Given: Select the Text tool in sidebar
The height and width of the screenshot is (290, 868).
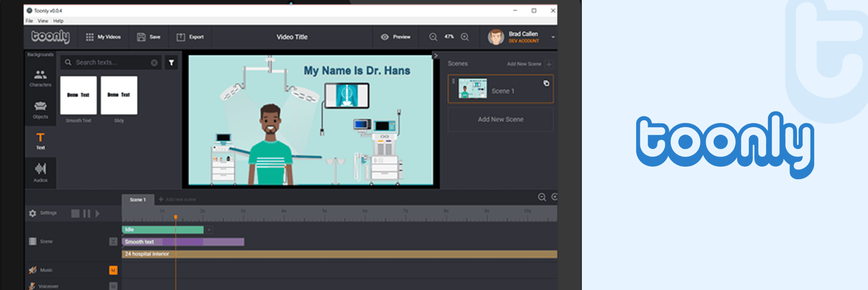Looking at the screenshot, I should (x=40, y=141).
